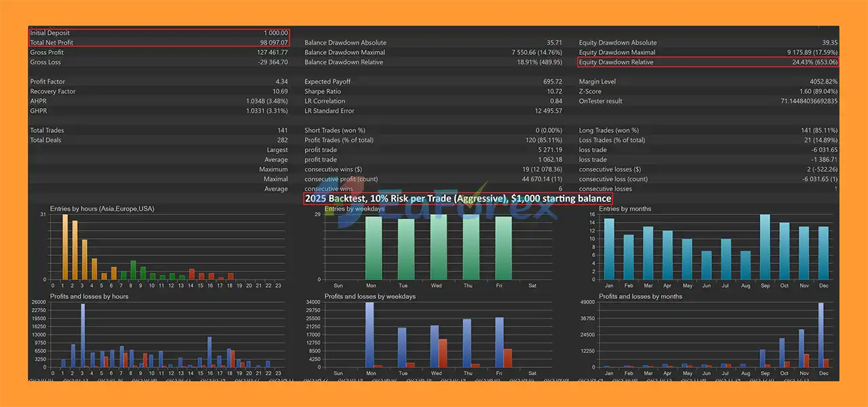Click the Entries by months chart title
Viewport: 868px width, 407px height.
[625, 209]
